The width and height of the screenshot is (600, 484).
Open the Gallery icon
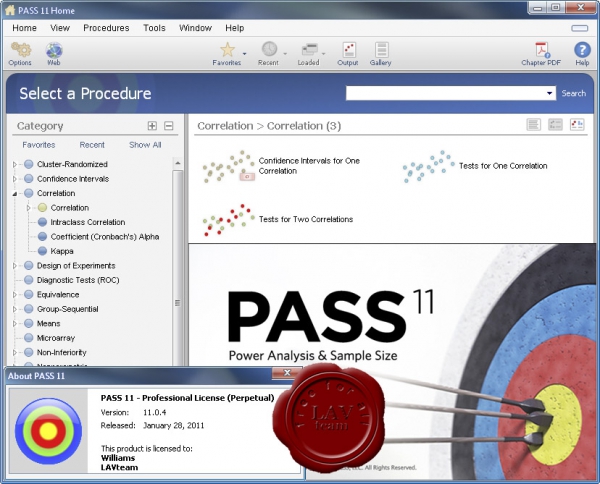(381, 50)
